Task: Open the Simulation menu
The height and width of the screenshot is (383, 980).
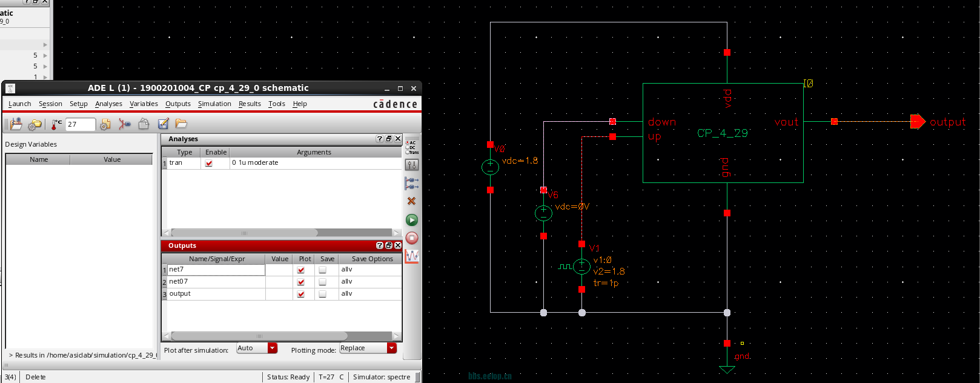Action: [x=214, y=104]
